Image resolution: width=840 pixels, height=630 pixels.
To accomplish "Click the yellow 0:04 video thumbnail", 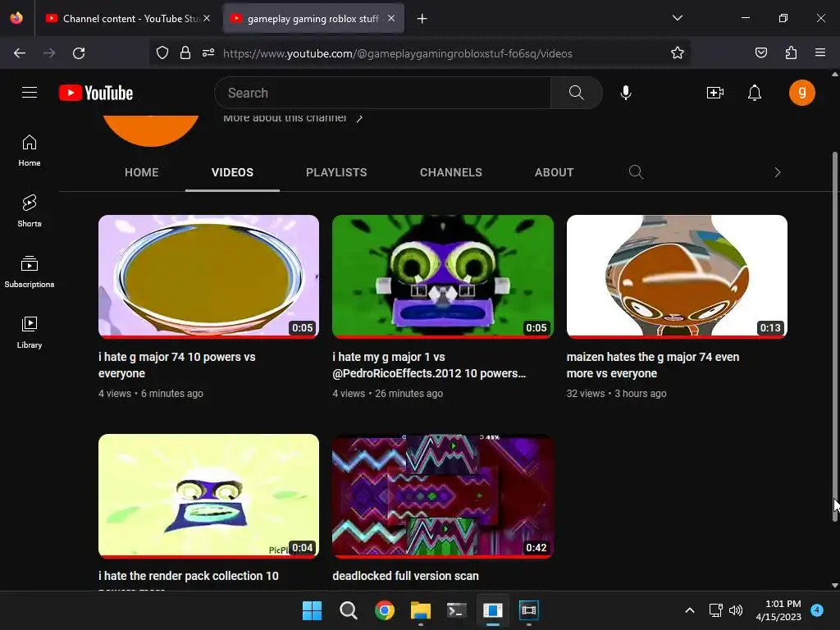I will [208, 496].
